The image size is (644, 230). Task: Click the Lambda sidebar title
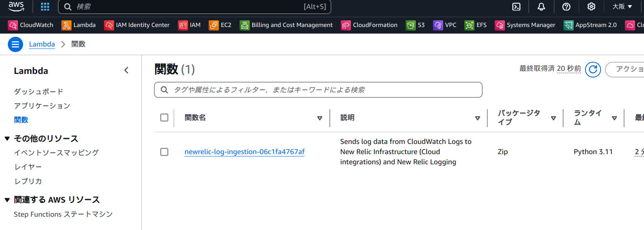(x=31, y=71)
